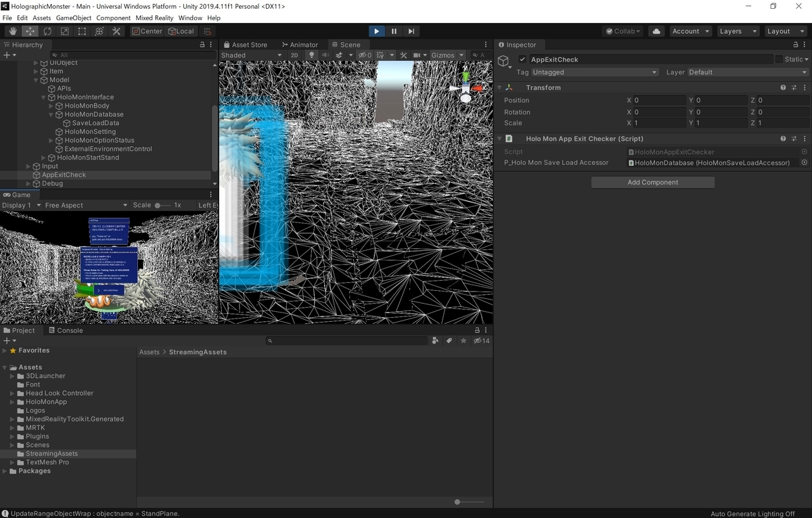Open the Tag Untagged dropdown

595,72
